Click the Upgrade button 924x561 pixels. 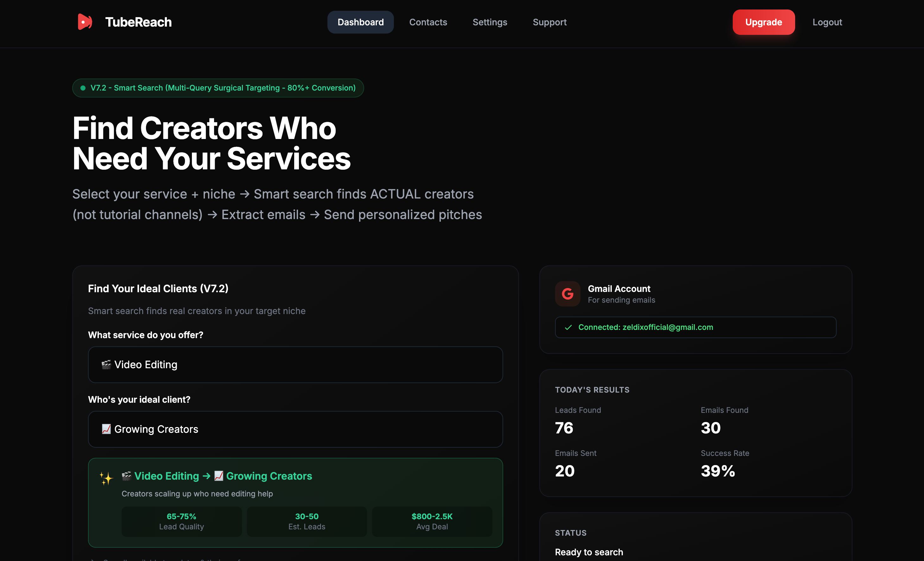click(763, 22)
